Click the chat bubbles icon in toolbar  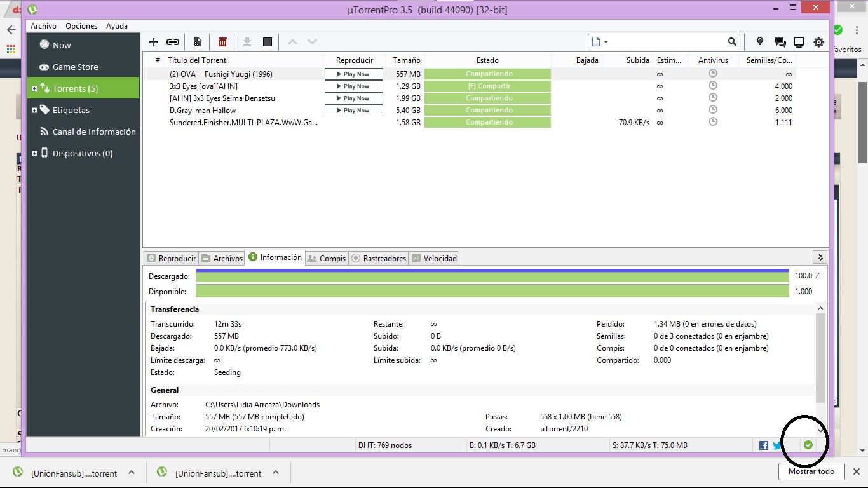(x=780, y=42)
